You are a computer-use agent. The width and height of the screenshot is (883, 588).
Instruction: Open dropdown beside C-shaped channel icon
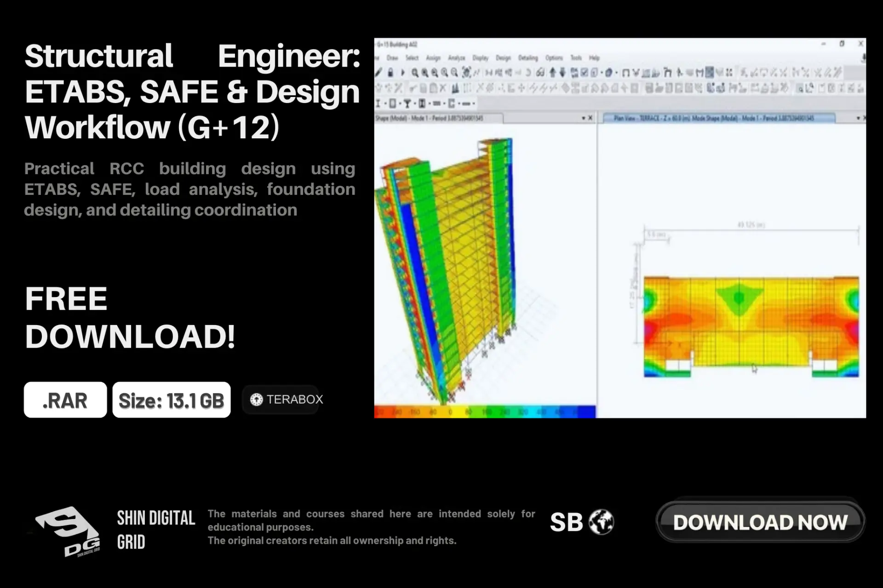[x=459, y=103]
